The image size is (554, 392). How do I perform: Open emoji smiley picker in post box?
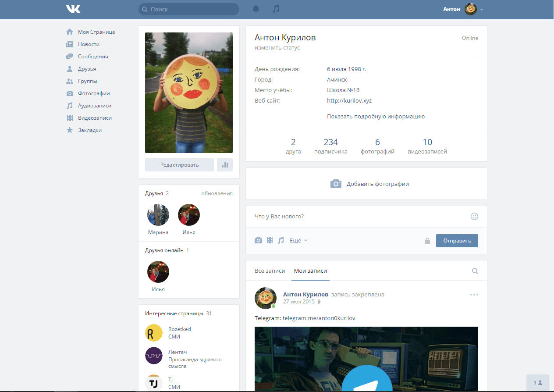click(474, 216)
